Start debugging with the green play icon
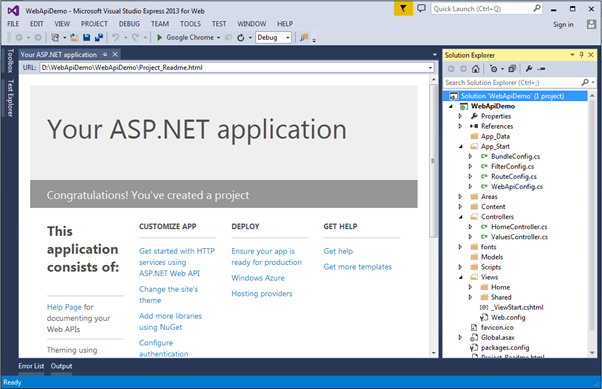Viewport: 602px width, 389px height. [x=160, y=38]
